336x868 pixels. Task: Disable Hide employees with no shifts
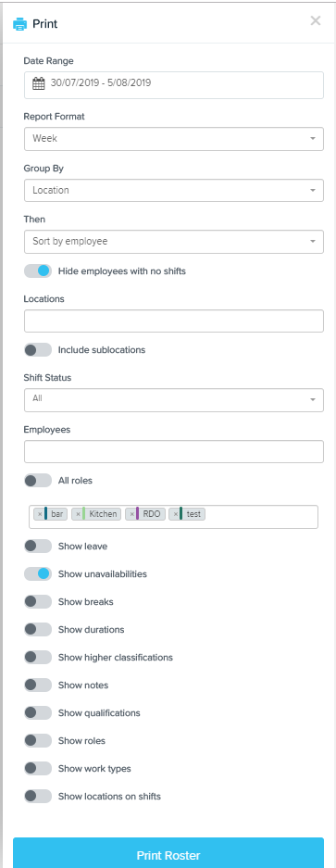tap(38, 271)
